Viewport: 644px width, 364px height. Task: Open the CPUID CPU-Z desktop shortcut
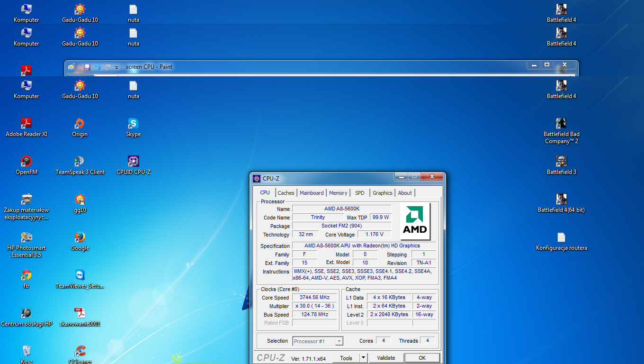(x=134, y=162)
